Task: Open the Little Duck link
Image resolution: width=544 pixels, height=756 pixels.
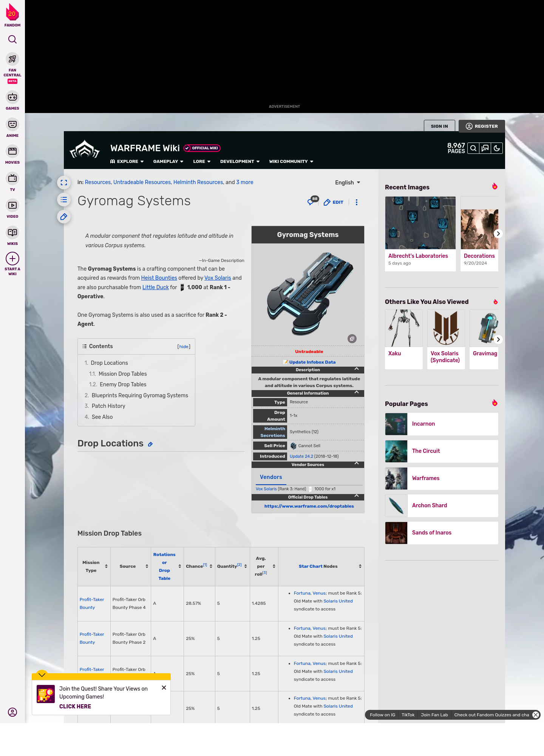Action: pos(155,287)
